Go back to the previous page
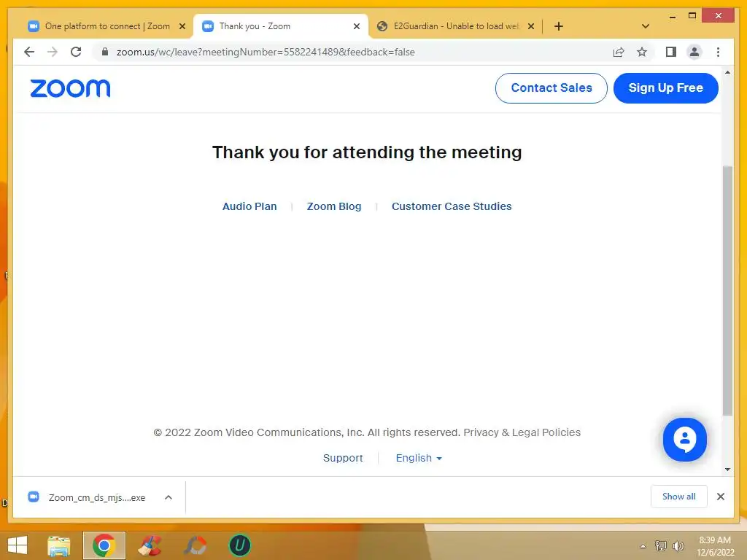747x560 pixels. [x=29, y=52]
